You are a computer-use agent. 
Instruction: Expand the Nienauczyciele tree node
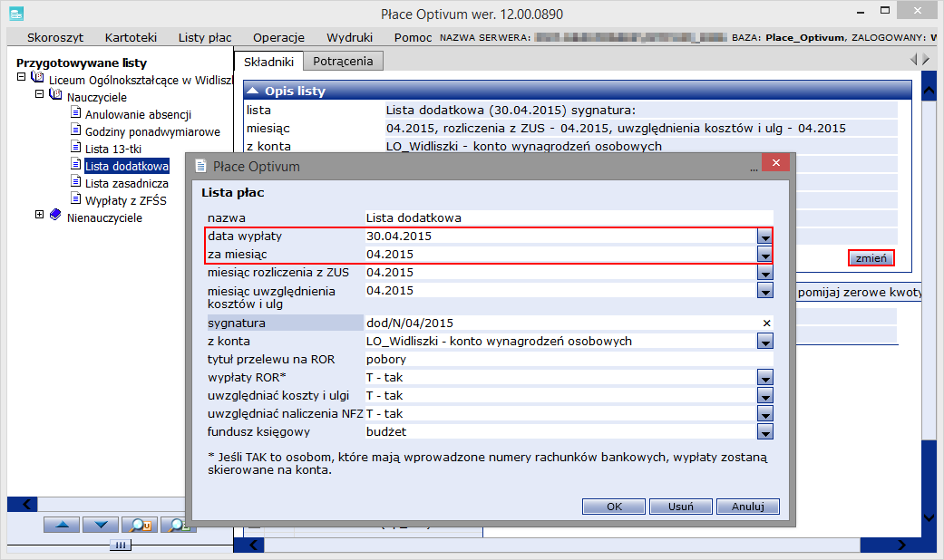click(40, 215)
